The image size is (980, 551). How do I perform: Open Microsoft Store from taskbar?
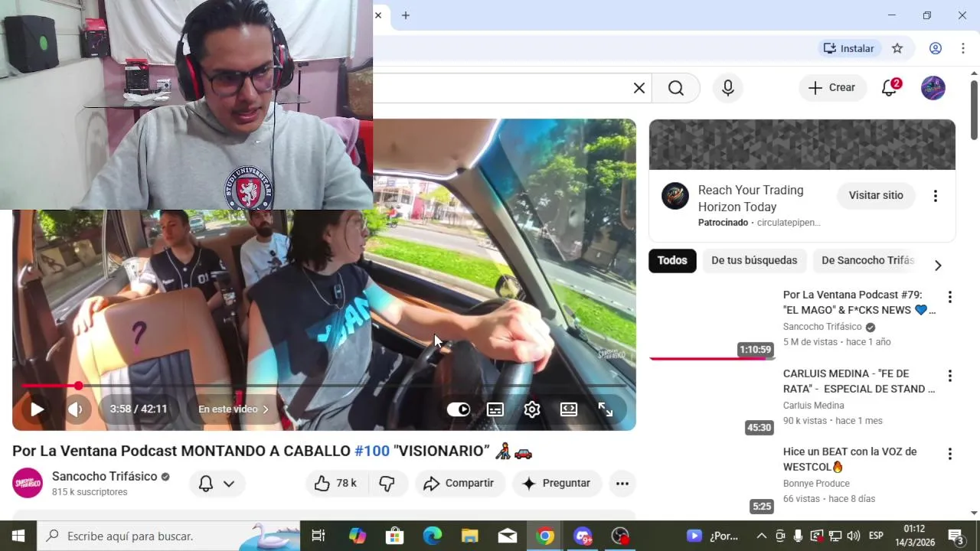(395, 536)
